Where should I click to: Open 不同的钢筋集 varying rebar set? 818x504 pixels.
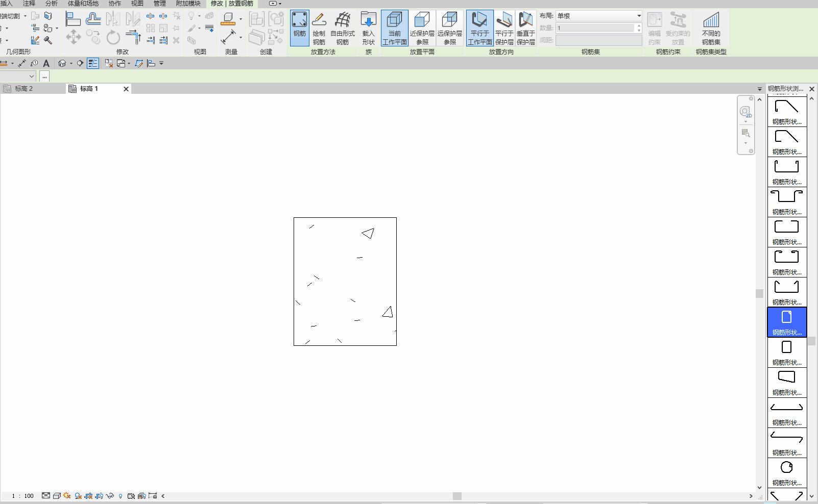coord(711,28)
